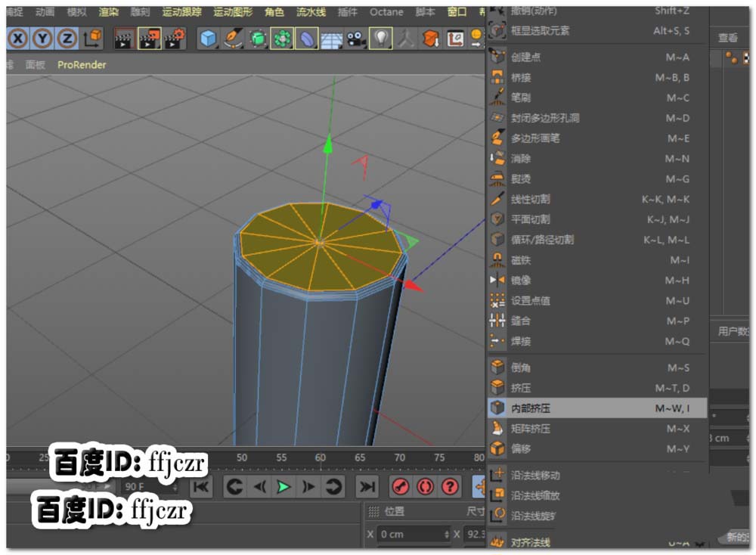Select the spline pen tool icon
This screenshot has width=756, height=555.
coord(234,39)
